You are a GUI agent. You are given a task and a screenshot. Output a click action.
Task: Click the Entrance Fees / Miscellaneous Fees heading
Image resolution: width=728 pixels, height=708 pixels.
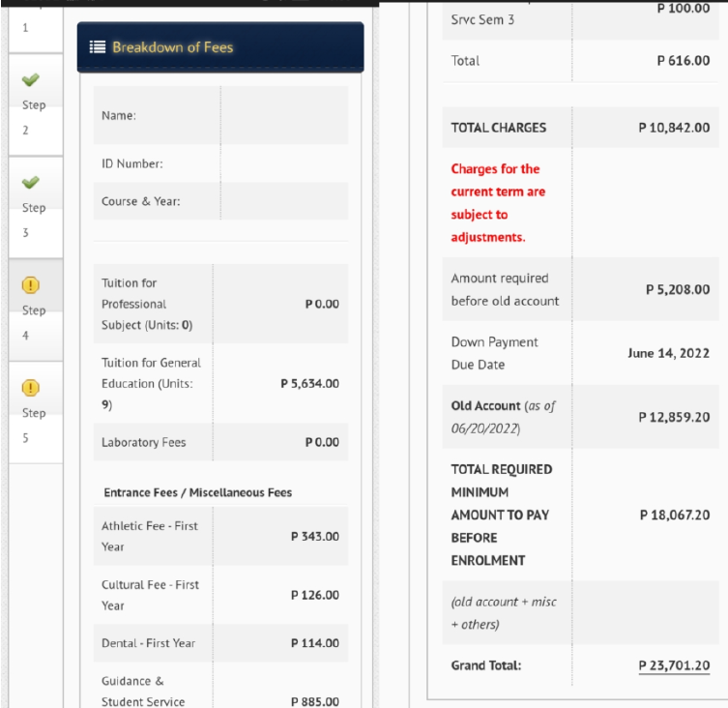click(x=198, y=492)
